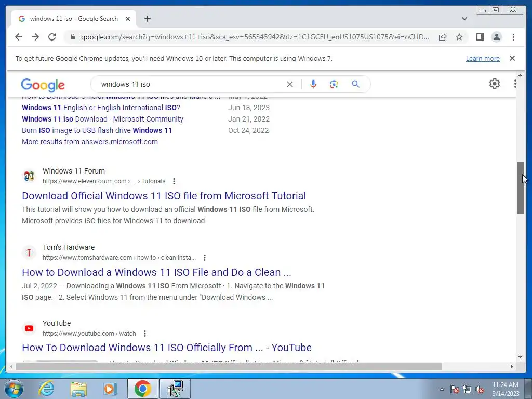This screenshot has width=532, height=399.
Task: Open Google quick settings gear
Action: [495, 84]
